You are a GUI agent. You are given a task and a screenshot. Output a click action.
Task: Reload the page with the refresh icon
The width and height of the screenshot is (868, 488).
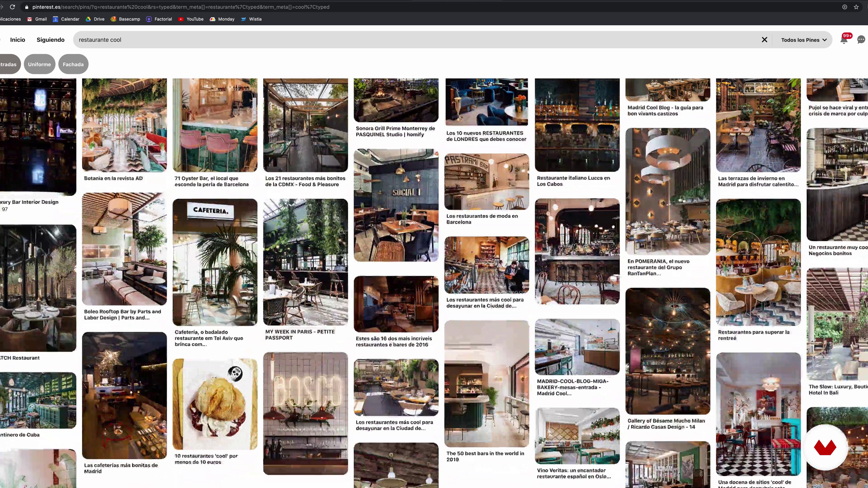(12, 7)
